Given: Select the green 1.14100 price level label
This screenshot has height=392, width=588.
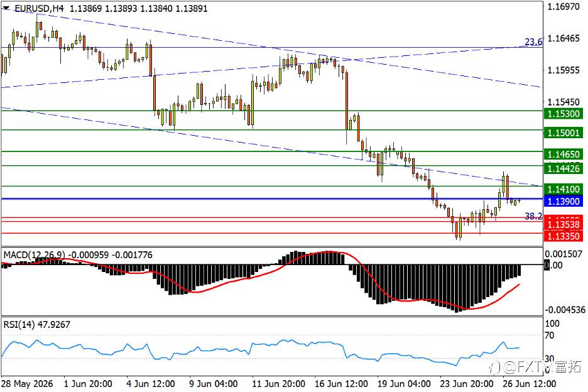Looking at the screenshot, I should pyautogui.click(x=563, y=189).
